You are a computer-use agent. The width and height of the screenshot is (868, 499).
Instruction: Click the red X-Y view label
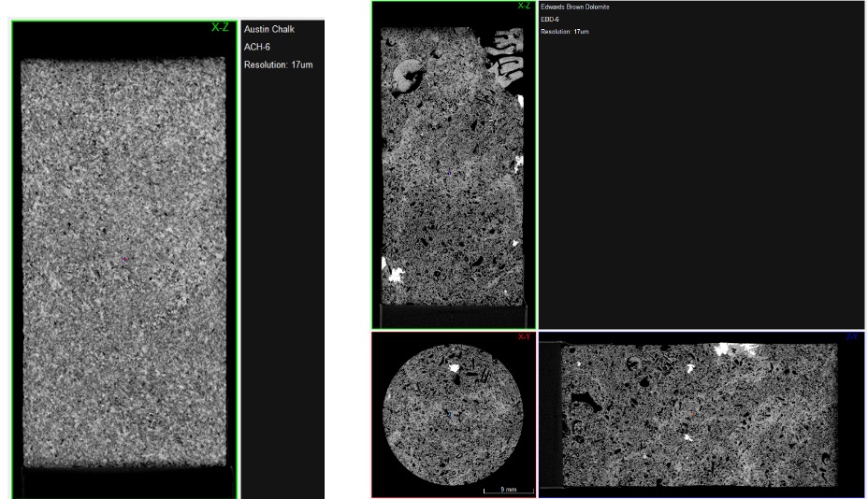[x=525, y=337]
